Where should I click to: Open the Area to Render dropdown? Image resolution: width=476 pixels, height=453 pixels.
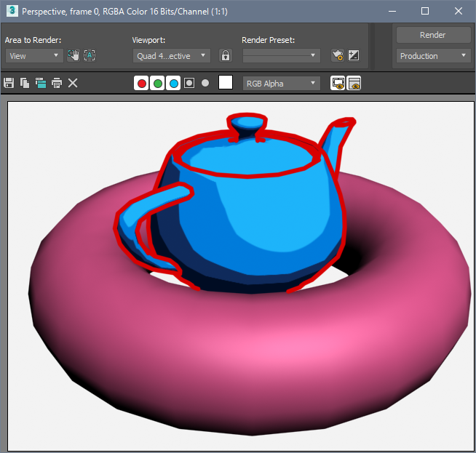(34, 55)
